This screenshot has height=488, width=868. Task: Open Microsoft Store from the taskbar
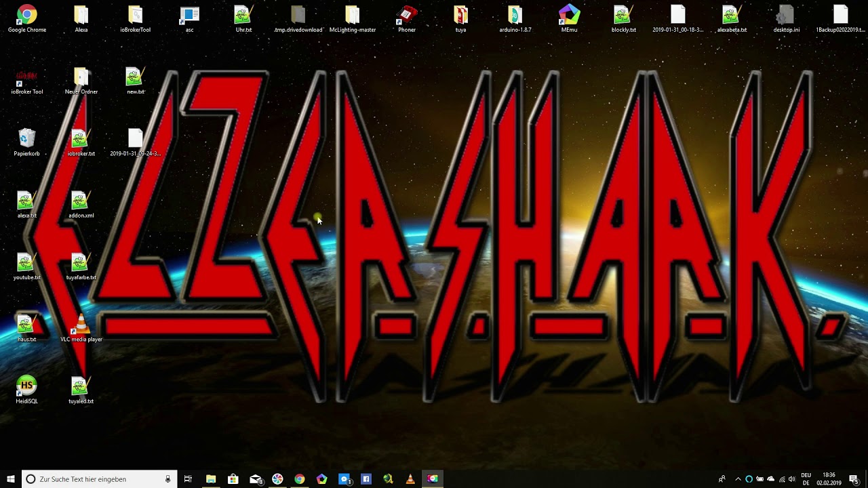pos(233,479)
